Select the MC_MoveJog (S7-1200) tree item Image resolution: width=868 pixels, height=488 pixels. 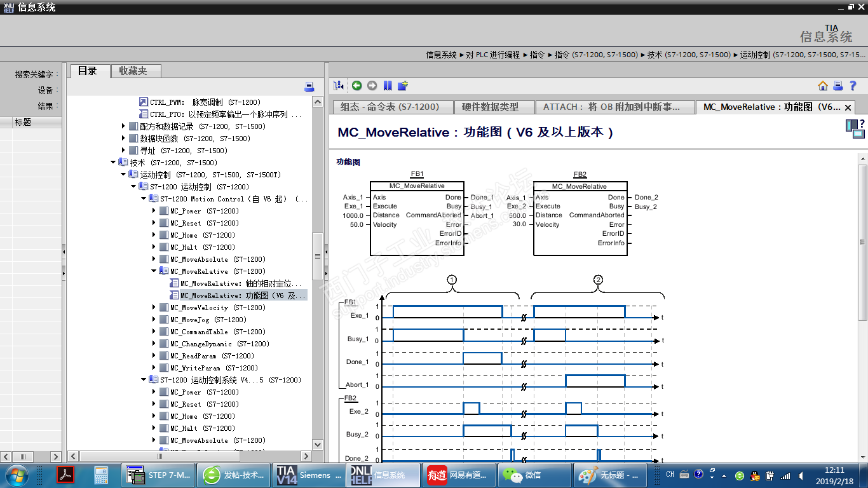click(x=208, y=320)
